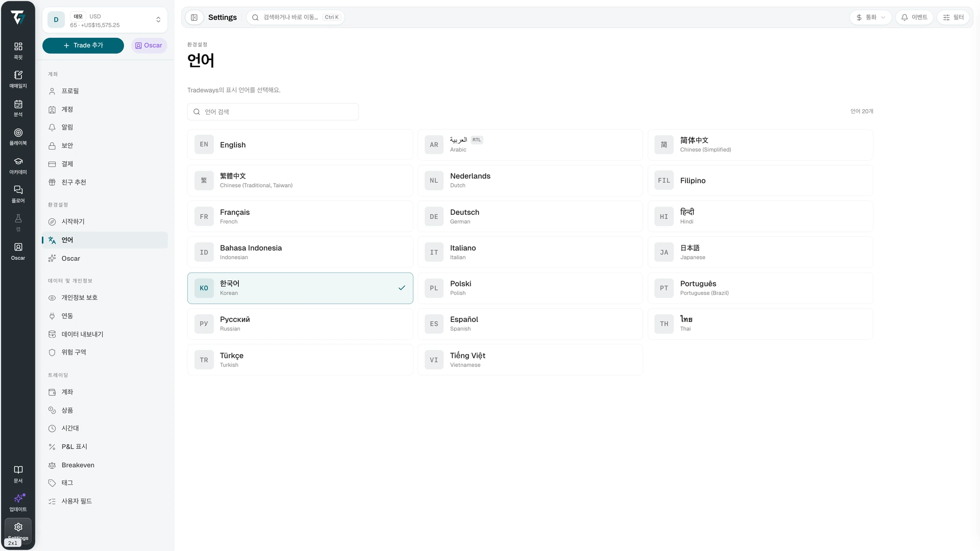Image resolution: width=980 pixels, height=551 pixels.
Task: Select the 繁體中文 Traditional Chinese option
Action: [300, 181]
